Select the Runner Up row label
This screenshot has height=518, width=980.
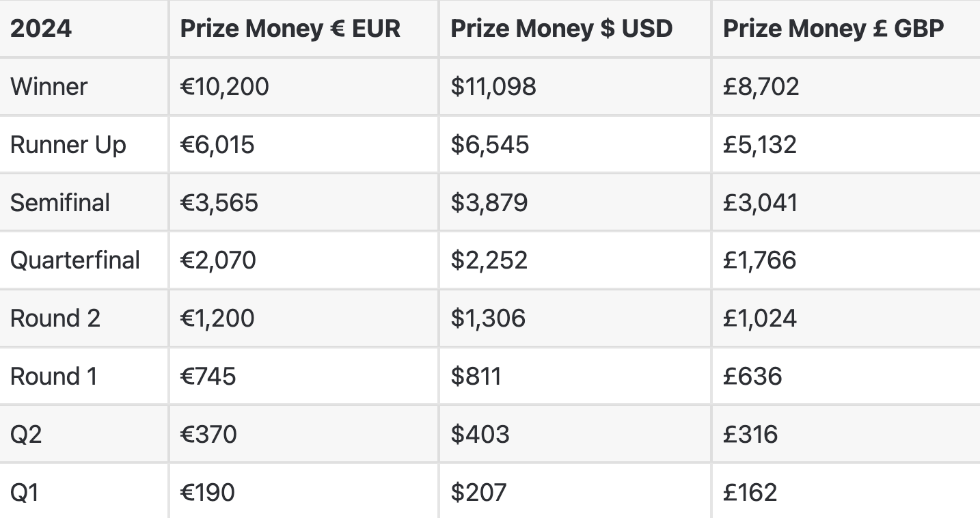click(x=68, y=145)
